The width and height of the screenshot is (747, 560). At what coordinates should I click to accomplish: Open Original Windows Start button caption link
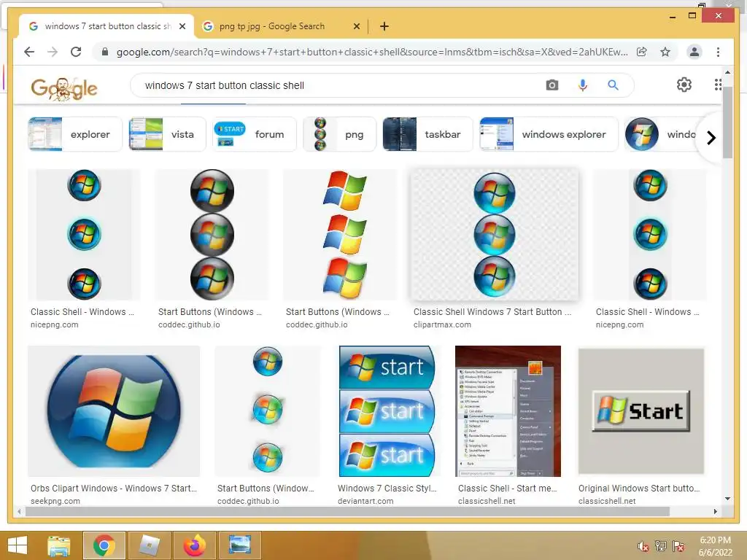639,488
